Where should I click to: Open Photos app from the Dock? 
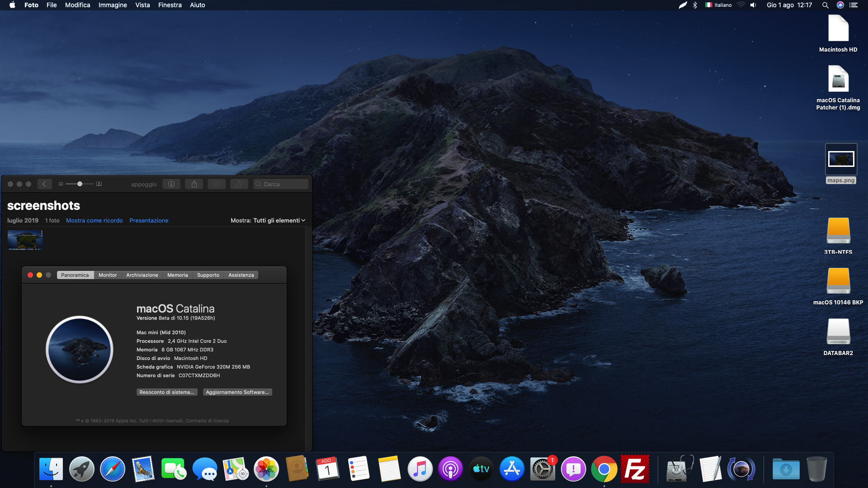(266, 469)
